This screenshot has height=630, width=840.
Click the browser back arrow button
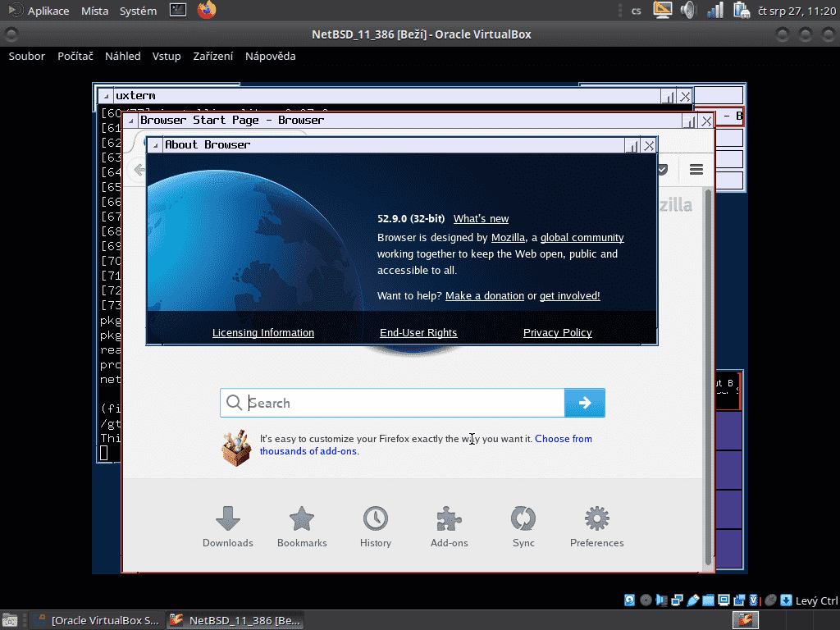pyautogui.click(x=139, y=170)
